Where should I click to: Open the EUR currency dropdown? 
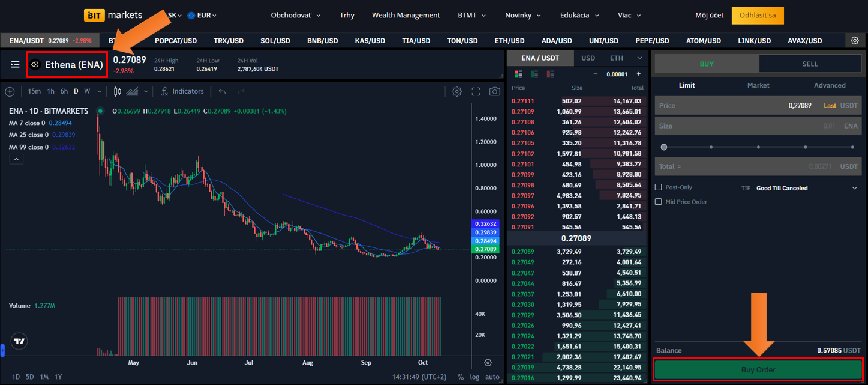(202, 15)
